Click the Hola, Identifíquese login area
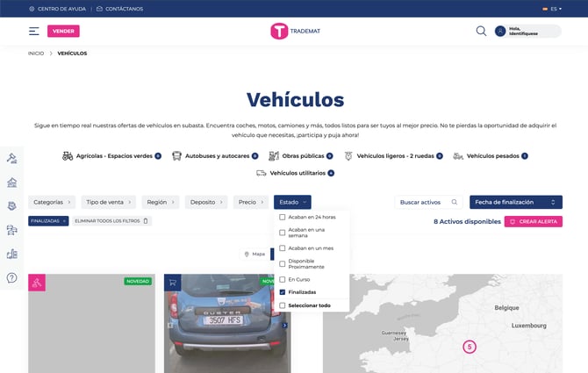 pyautogui.click(x=528, y=31)
